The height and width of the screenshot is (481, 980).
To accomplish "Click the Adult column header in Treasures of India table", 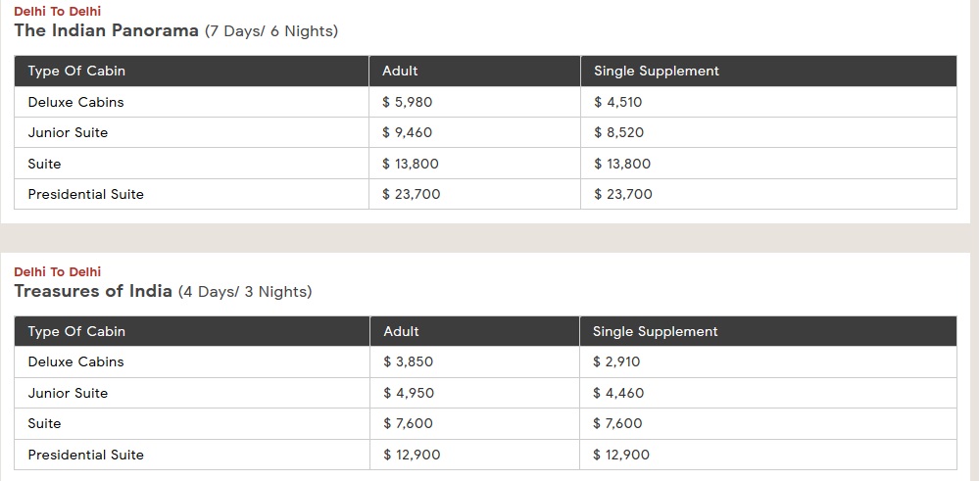I will pyautogui.click(x=401, y=331).
